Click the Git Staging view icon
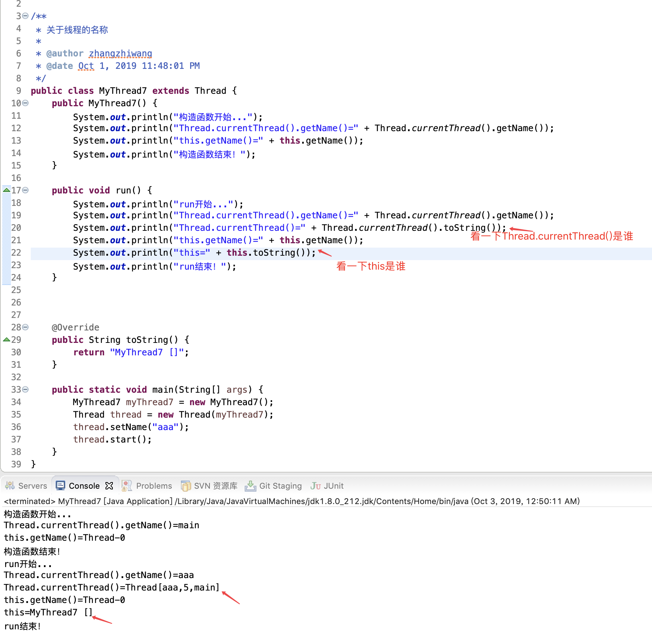The width and height of the screenshot is (652, 644). pyautogui.click(x=251, y=485)
